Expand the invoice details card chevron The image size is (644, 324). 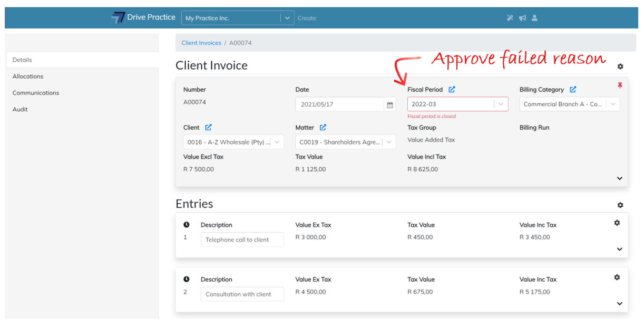point(620,178)
